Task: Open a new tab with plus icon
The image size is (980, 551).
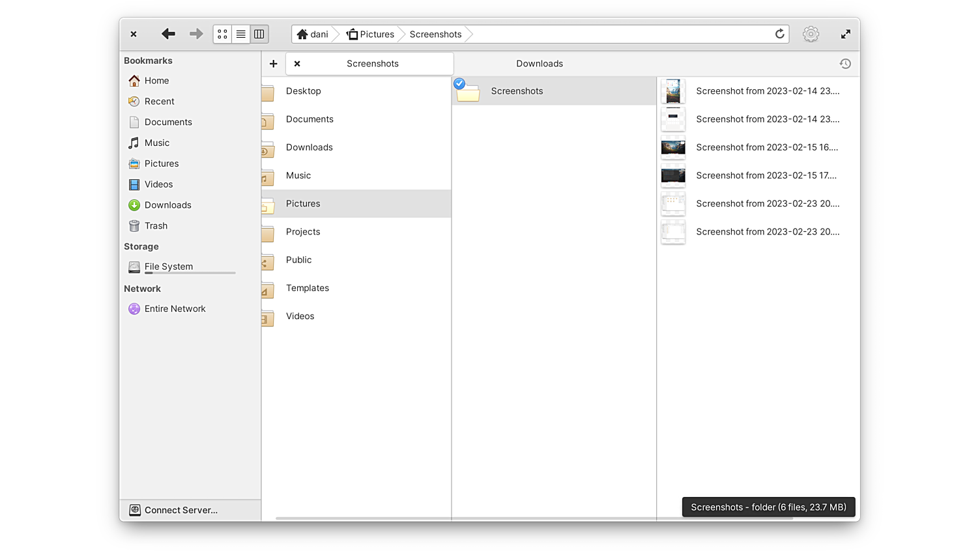Action: click(274, 64)
